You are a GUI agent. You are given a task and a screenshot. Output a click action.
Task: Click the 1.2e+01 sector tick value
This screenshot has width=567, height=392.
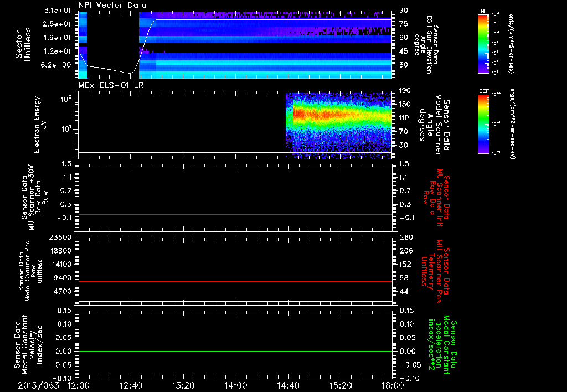58,51
